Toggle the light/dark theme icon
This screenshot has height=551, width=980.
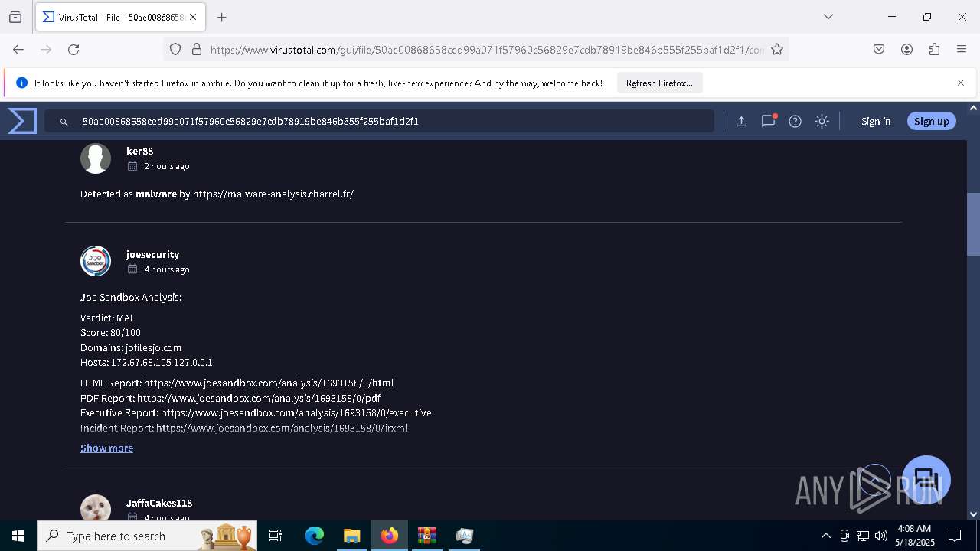click(x=822, y=121)
